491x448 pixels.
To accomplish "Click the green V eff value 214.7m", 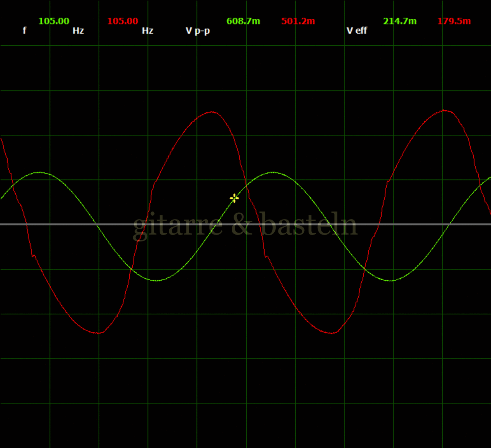I will click(x=400, y=21).
